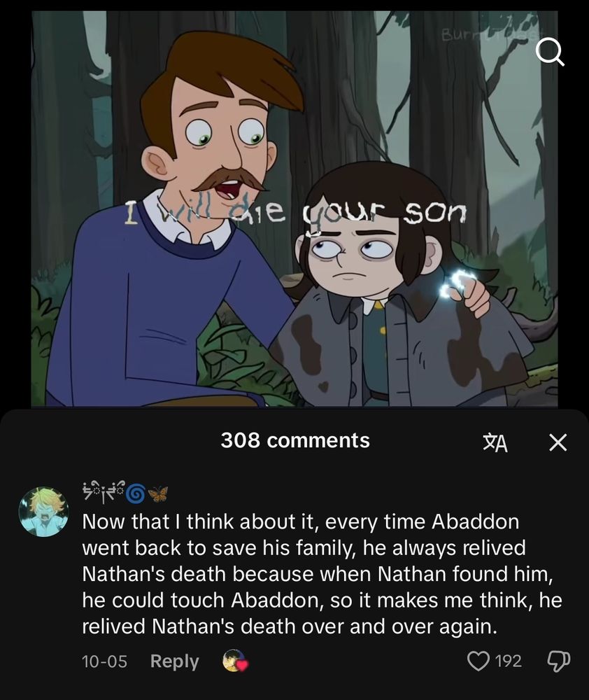Tap the 192 likes count

tap(509, 661)
